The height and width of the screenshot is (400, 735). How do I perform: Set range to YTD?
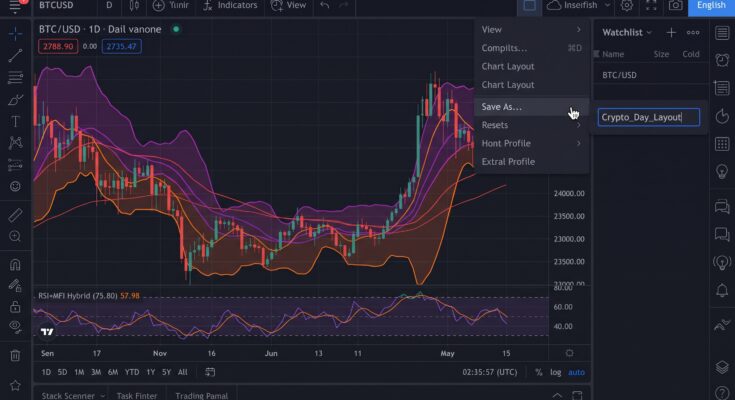point(132,372)
